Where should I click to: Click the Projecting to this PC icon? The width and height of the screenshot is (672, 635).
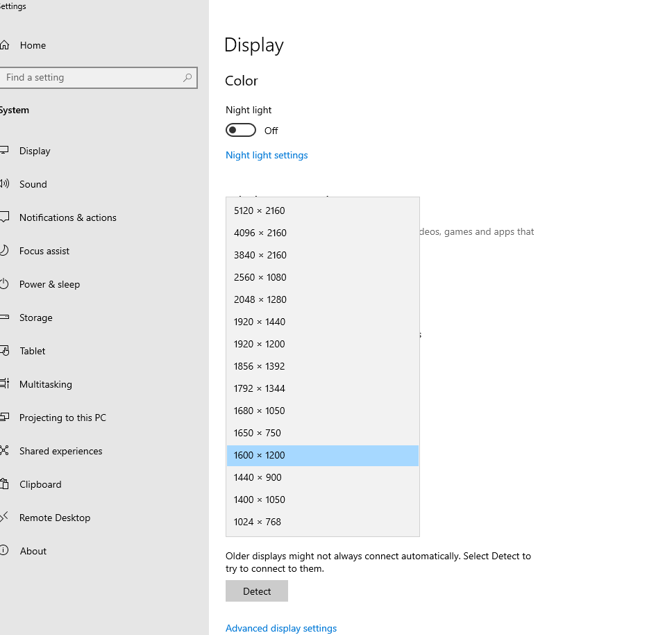4,417
